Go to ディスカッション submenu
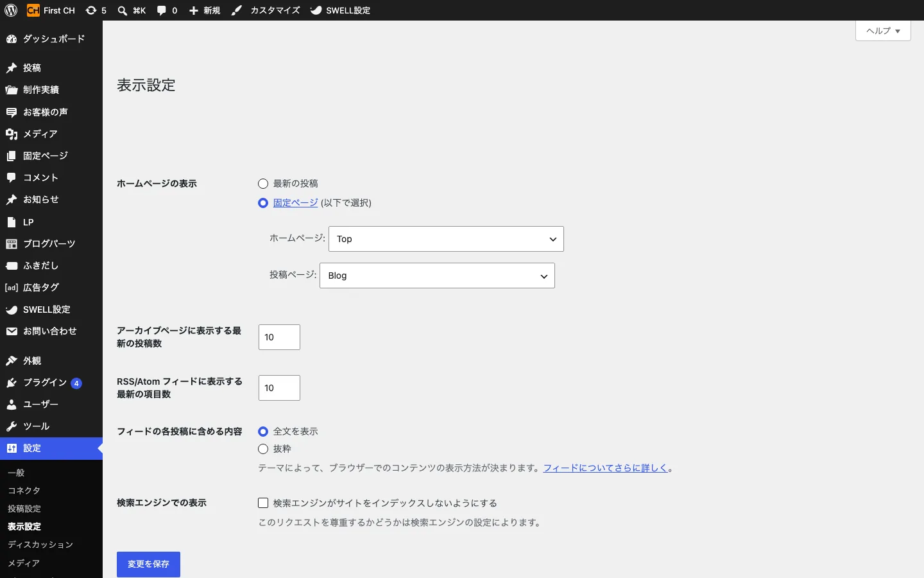924x578 pixels. pos(40,545)
